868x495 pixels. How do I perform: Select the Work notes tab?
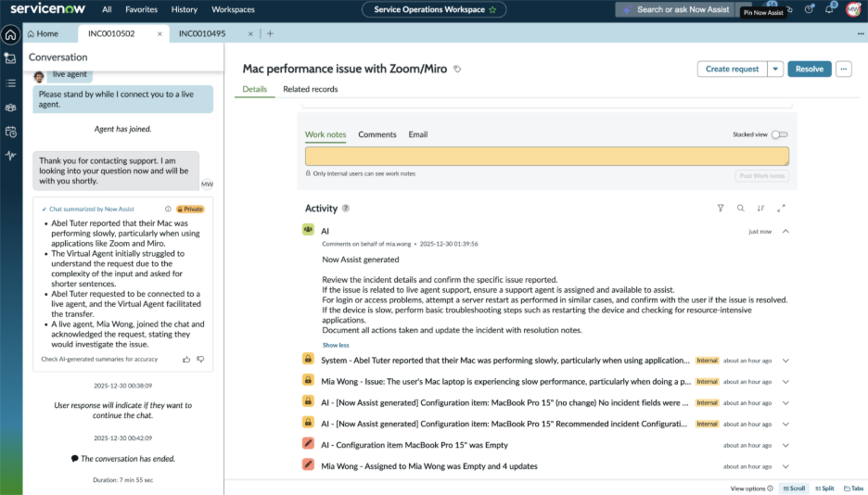coord(325,134)
